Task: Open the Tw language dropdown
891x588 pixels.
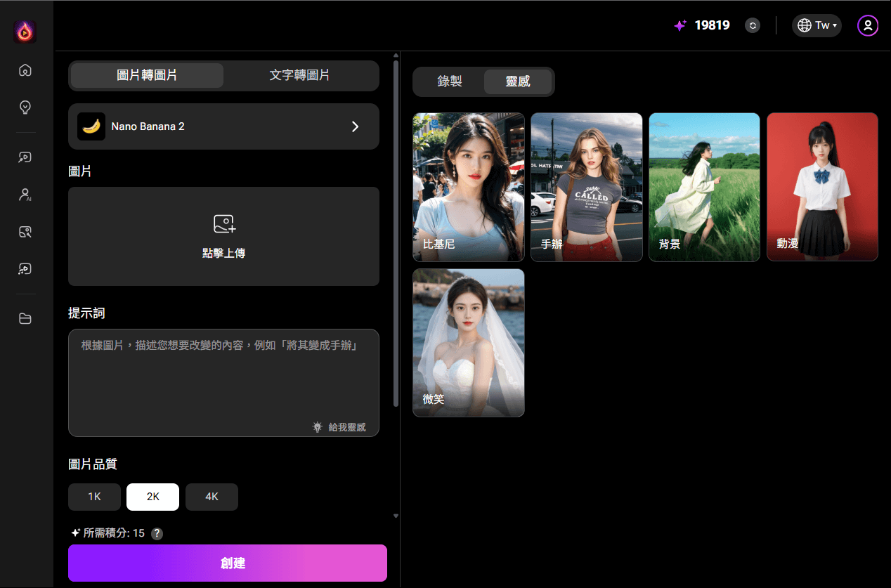Action: pos(817,26)
